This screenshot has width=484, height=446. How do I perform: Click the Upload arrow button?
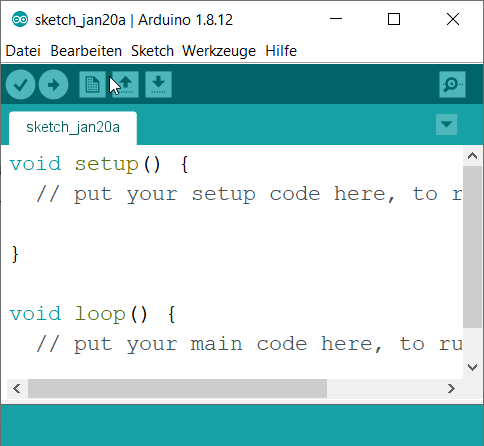[53, 85]
